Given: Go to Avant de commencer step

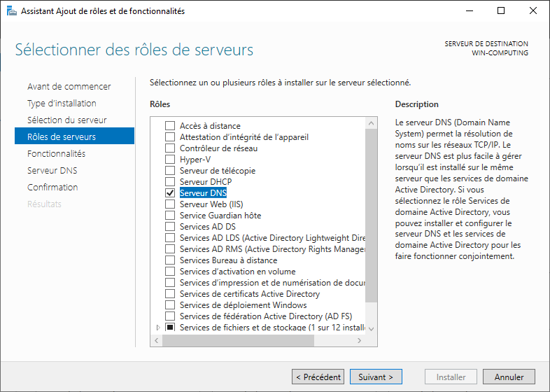Looking at the screenshot, I should pyautogui.click(x=69, y=87).
